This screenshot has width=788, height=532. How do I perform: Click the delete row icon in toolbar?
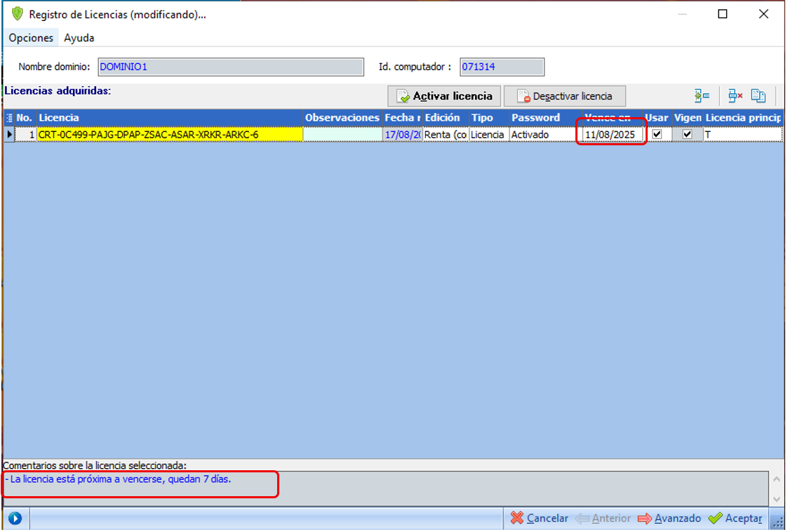[735, 96]
